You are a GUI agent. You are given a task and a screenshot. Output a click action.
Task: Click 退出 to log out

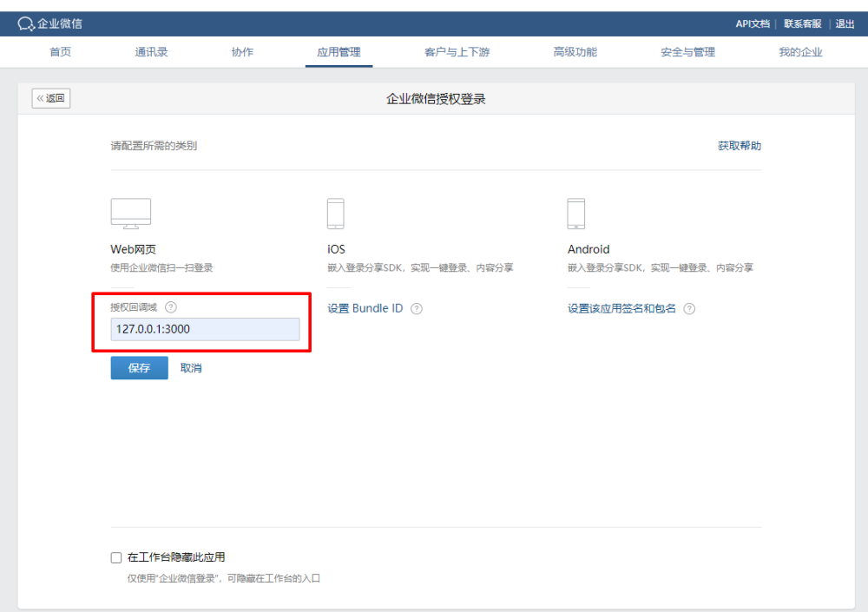845,23
